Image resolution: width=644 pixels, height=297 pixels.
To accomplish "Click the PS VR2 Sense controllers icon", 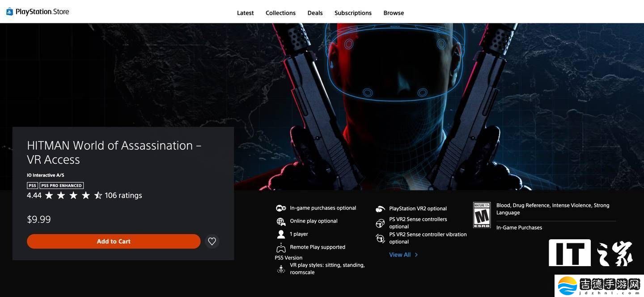I will point(380,223).
